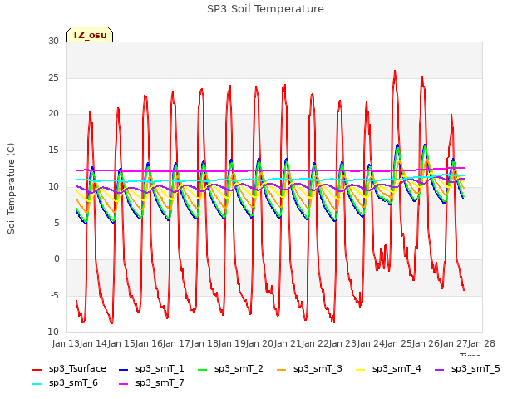Image resolution: width=532 pixels, height=399 pixels.
Task: Toggle sp3_Tsurface series in legend
Action: click(x=69, y=369)
